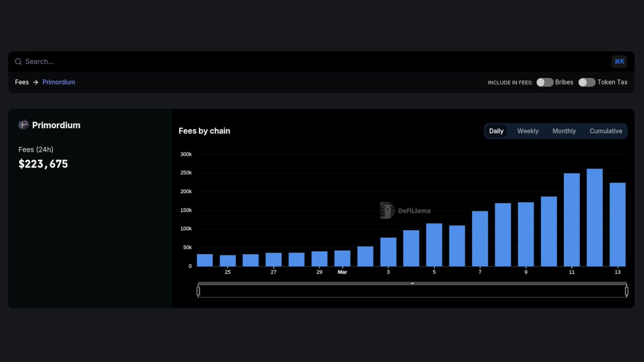Click the $223,675 fees value
644x362 pixels.
(x=43, y=164)
